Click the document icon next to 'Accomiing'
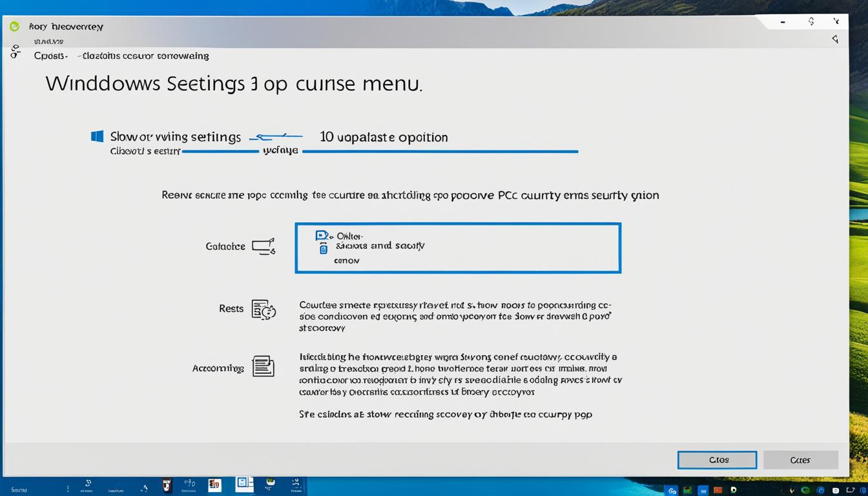This screenshot has width=868, height=496. pos(263,366)
